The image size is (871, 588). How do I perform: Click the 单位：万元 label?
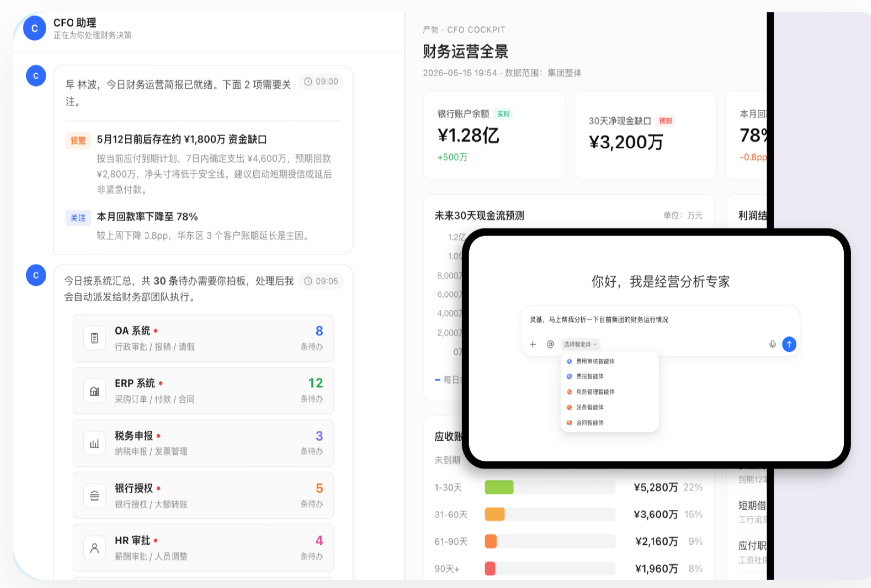click(683, 216)
